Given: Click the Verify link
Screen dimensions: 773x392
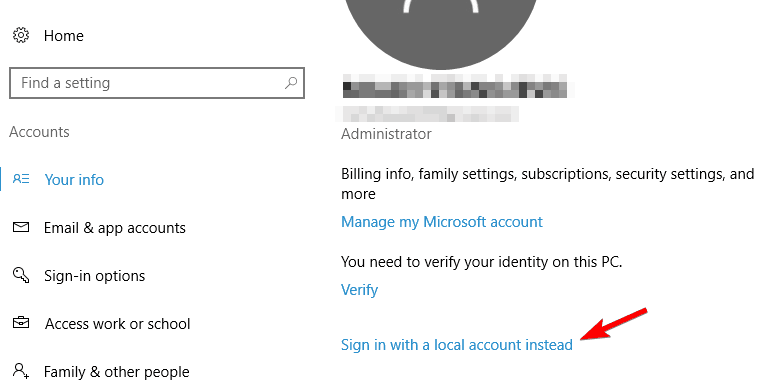Looking at the screenshot, I should pos(359,289).
